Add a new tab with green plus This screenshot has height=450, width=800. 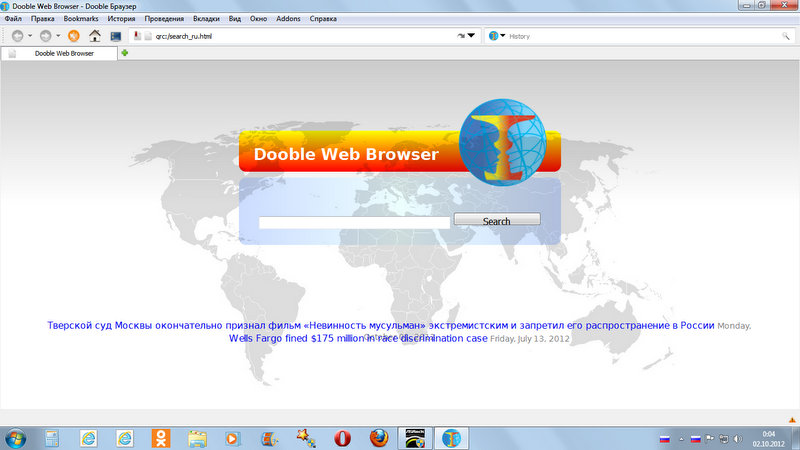click(x=124, y=53)
